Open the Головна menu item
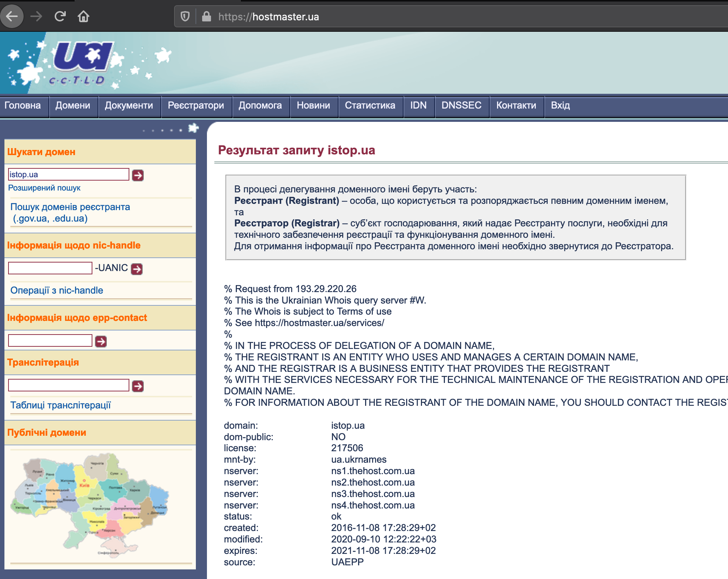Screen dimensions: 728x579 [x=23, y=106]
